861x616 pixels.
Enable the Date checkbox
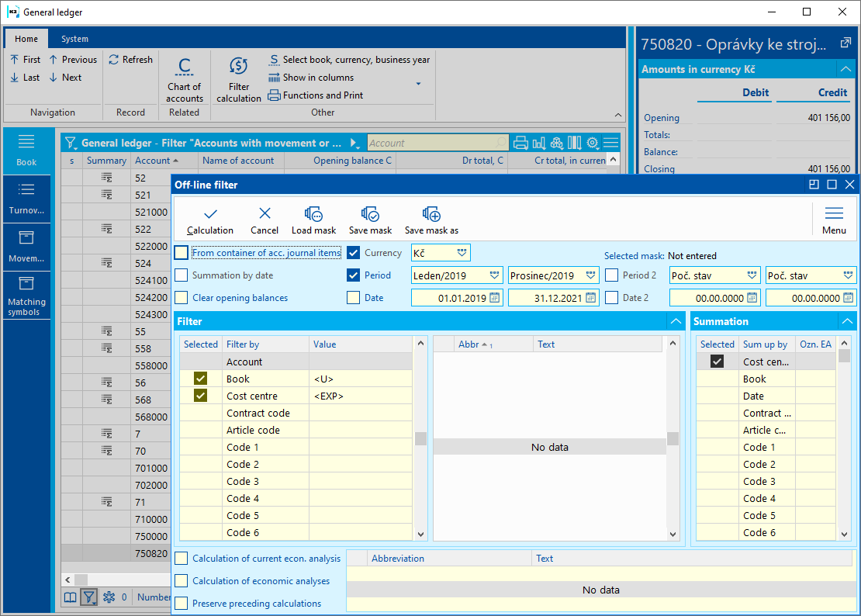coord(354,298)
